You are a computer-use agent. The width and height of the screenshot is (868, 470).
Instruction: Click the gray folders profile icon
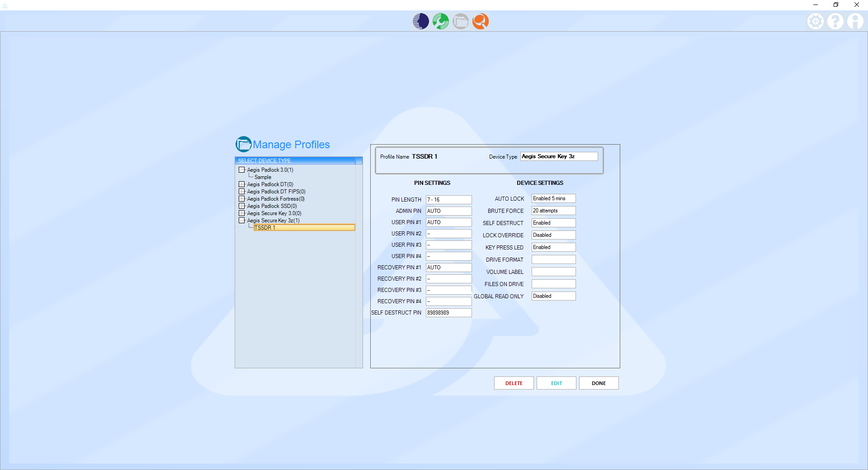coord(460,21)
